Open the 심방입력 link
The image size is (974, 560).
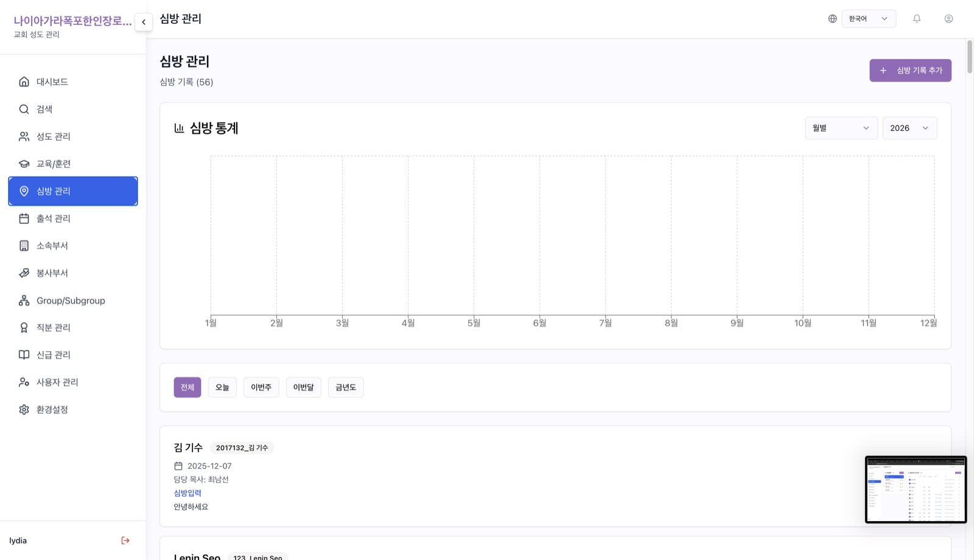[187, 493]
